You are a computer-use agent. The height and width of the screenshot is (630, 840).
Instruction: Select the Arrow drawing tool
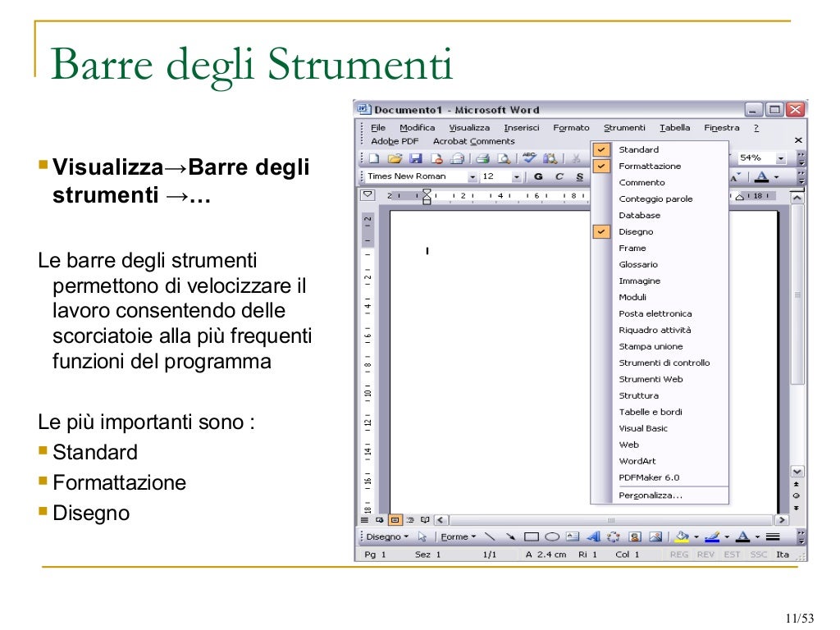(510, 536)
